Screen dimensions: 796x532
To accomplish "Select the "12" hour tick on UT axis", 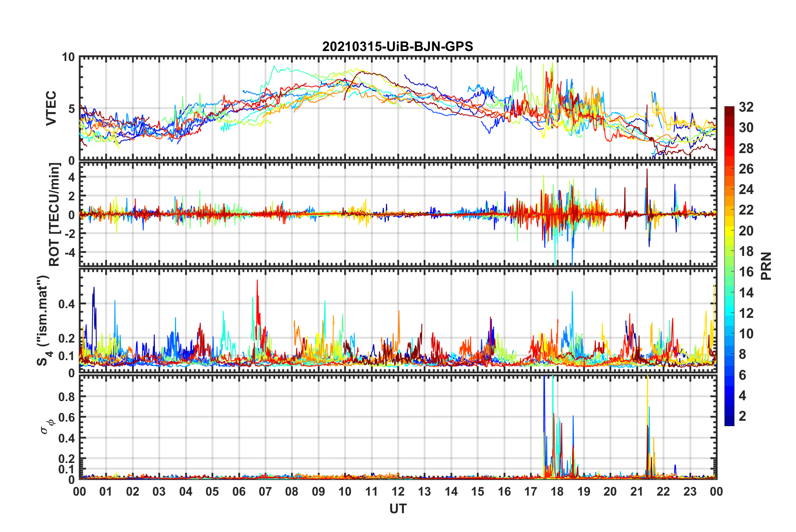I will pos(398,491).
